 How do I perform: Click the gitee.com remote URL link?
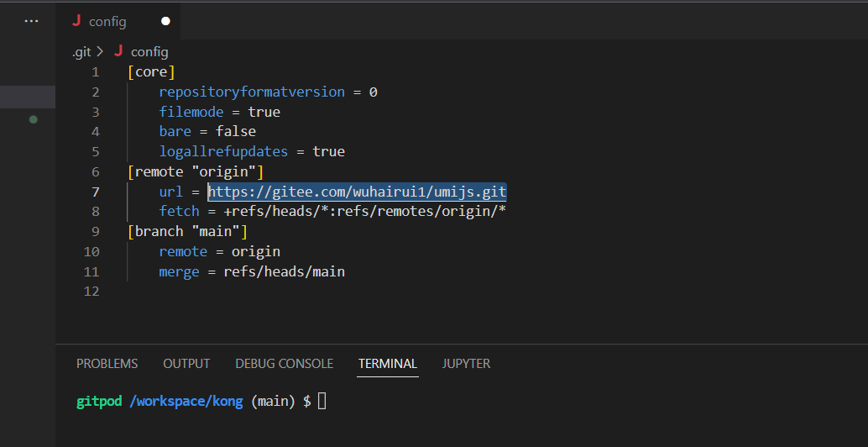coord(357,192)
